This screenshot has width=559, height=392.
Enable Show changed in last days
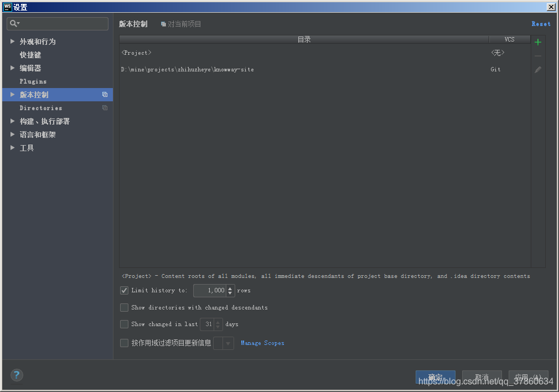coord(124,324)
